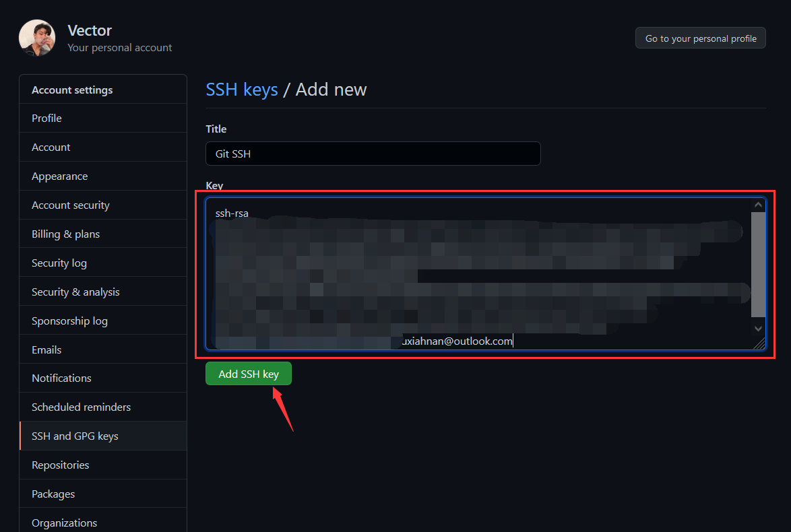Screen dimensions: 791x532
Task: Click the ssh-rsa text in the key
Action: (232, 213)
